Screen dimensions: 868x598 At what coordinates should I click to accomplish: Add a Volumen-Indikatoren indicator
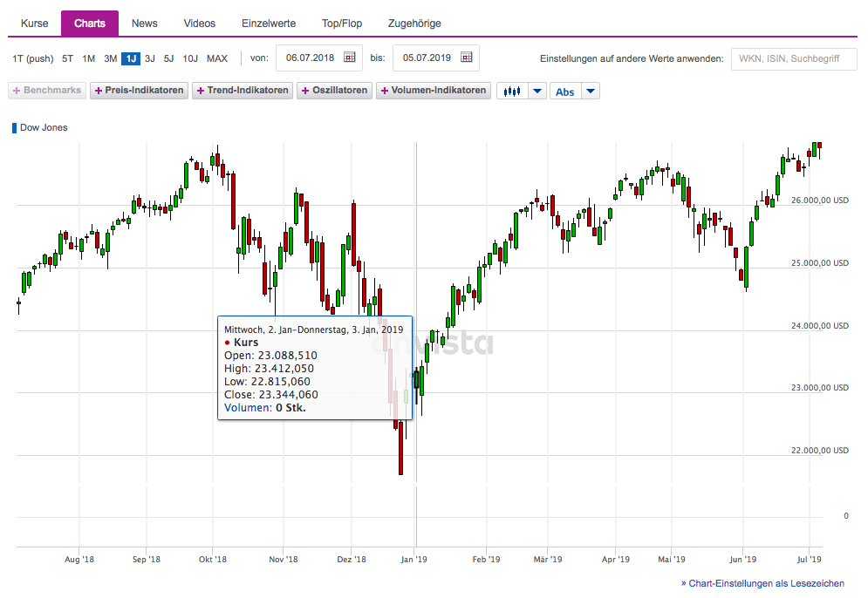pos(433,91)
